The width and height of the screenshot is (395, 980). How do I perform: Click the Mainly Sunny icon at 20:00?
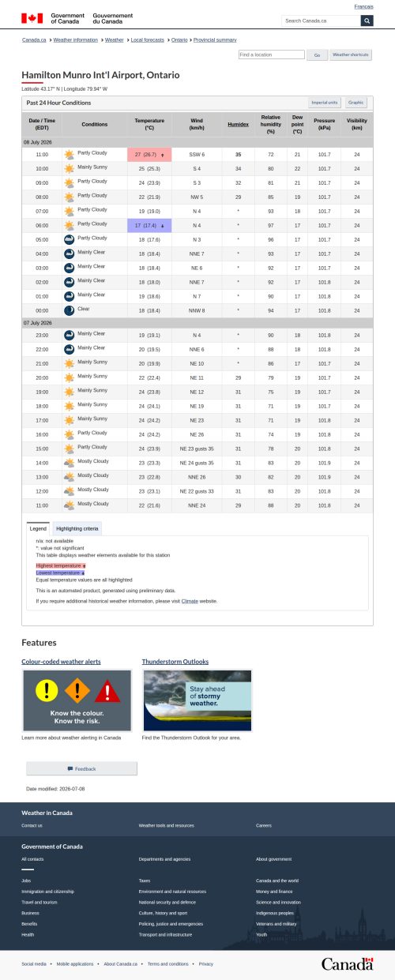[70, 378]
